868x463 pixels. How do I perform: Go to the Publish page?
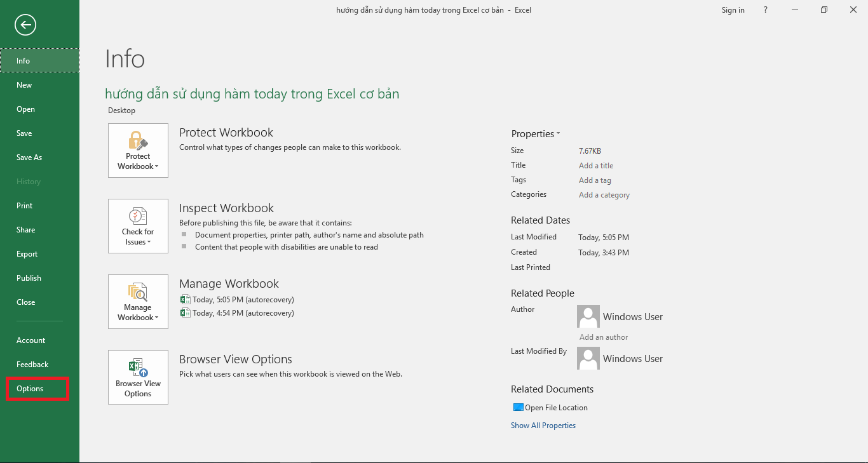[39, 278]
